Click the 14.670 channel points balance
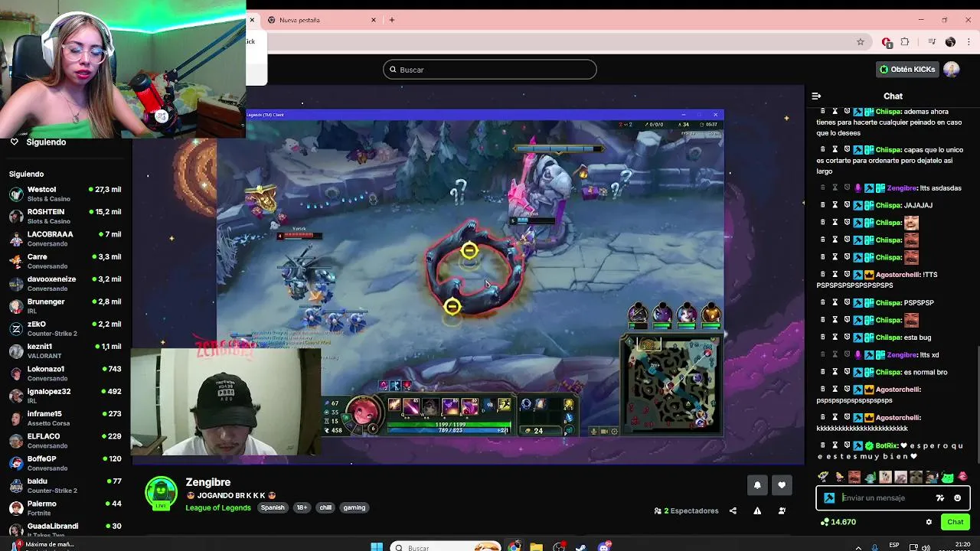The height and width of the screenshot is (551, 980). point(838,522)
